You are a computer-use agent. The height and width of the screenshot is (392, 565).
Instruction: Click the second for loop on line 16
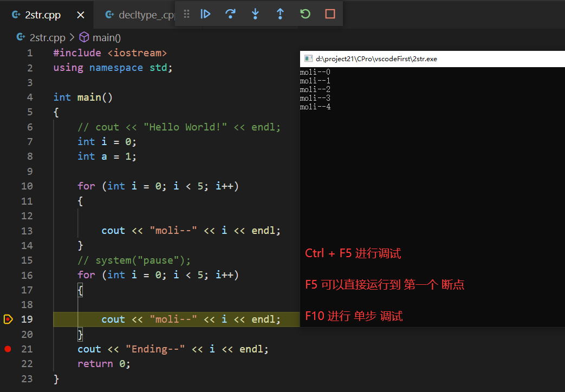[x=158, y=275]
